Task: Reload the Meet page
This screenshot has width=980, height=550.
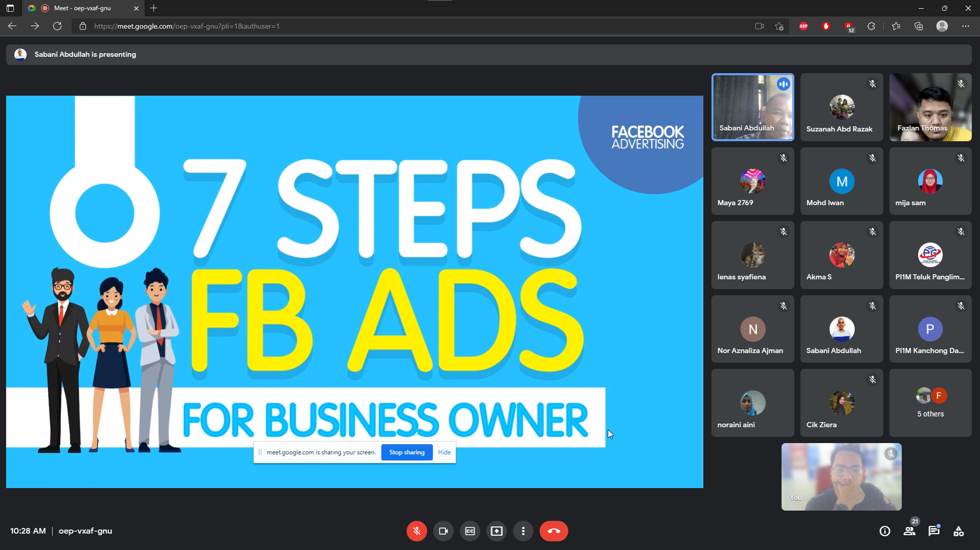Action: (57, 26)
